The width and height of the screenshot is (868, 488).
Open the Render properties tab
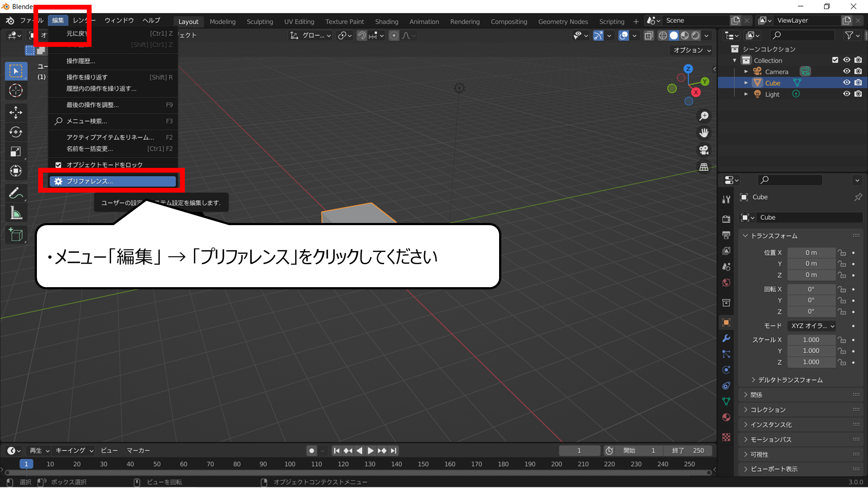726,219
